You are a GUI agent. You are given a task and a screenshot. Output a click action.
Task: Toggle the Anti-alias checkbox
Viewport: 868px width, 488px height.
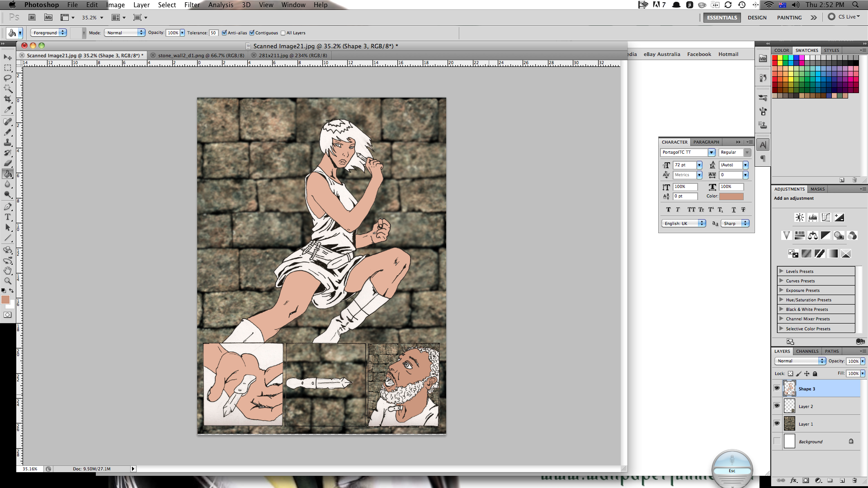224,33
